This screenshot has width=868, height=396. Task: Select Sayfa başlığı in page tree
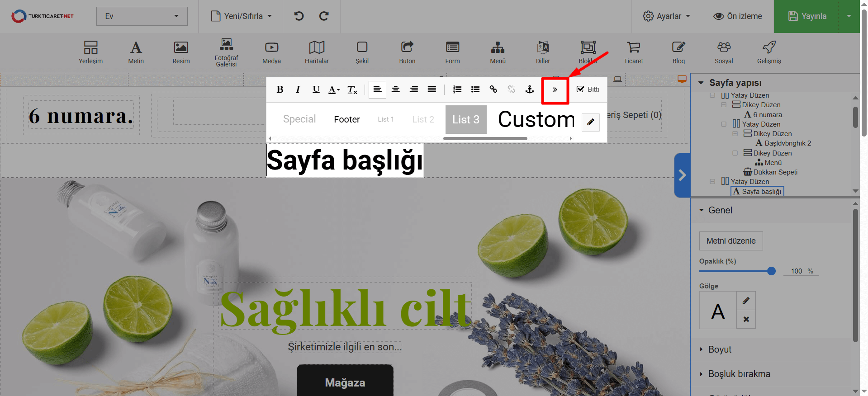pos(757,191)
